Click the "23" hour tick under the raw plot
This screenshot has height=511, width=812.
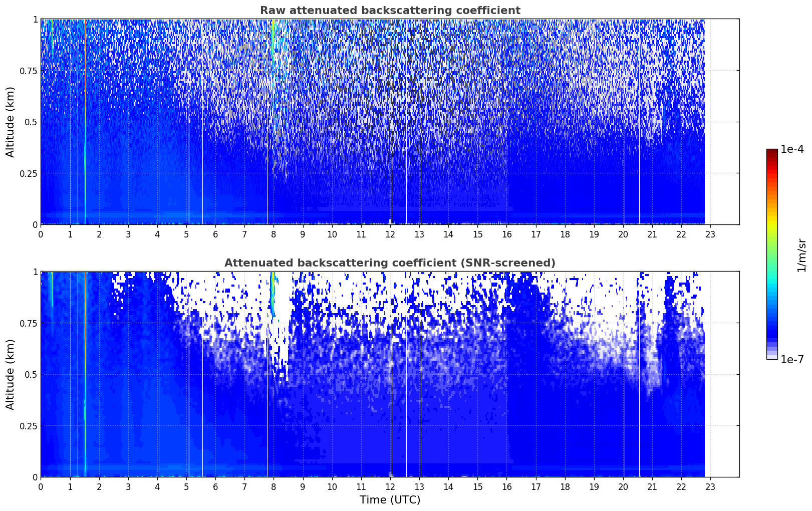coord(710,234)
